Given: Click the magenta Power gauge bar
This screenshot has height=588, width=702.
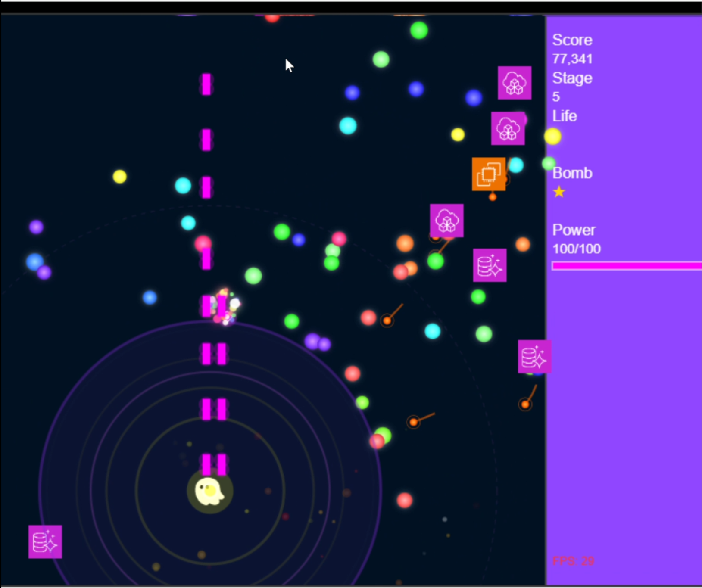Looking at the screenshot, I should (627, 266).
